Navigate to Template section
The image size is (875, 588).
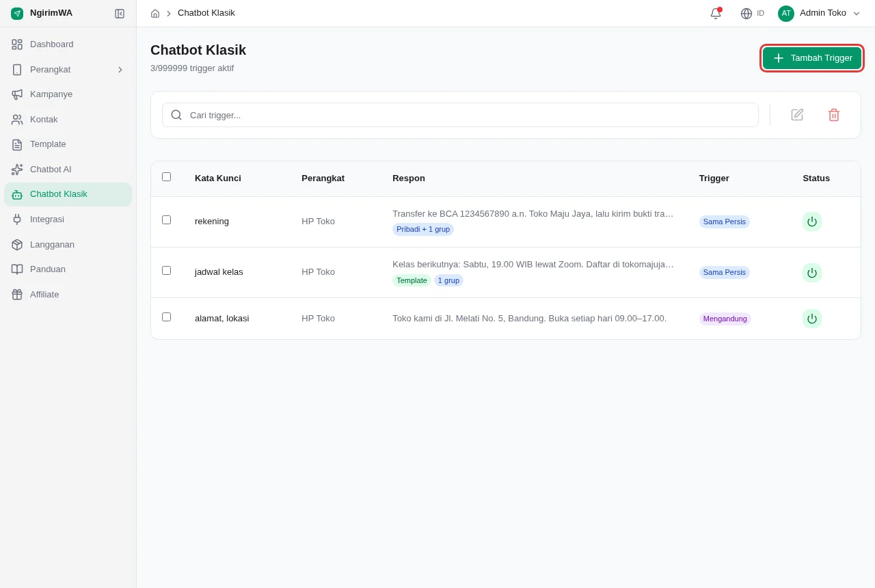68,144
